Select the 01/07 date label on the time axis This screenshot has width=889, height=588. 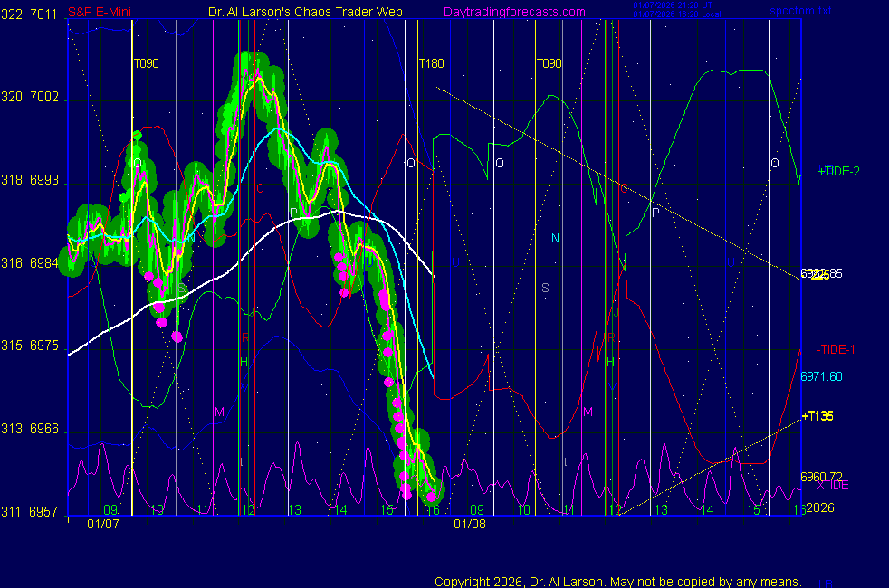pos(102,524)
